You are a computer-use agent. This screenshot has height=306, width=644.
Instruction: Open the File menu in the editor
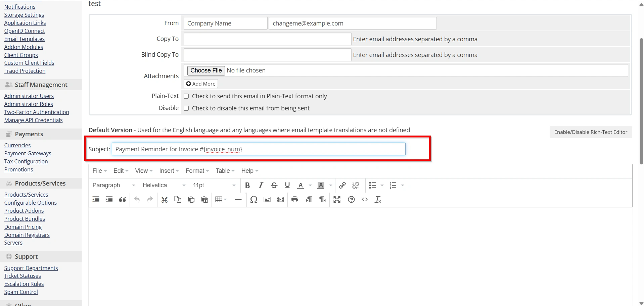click(x=100, y=171)
